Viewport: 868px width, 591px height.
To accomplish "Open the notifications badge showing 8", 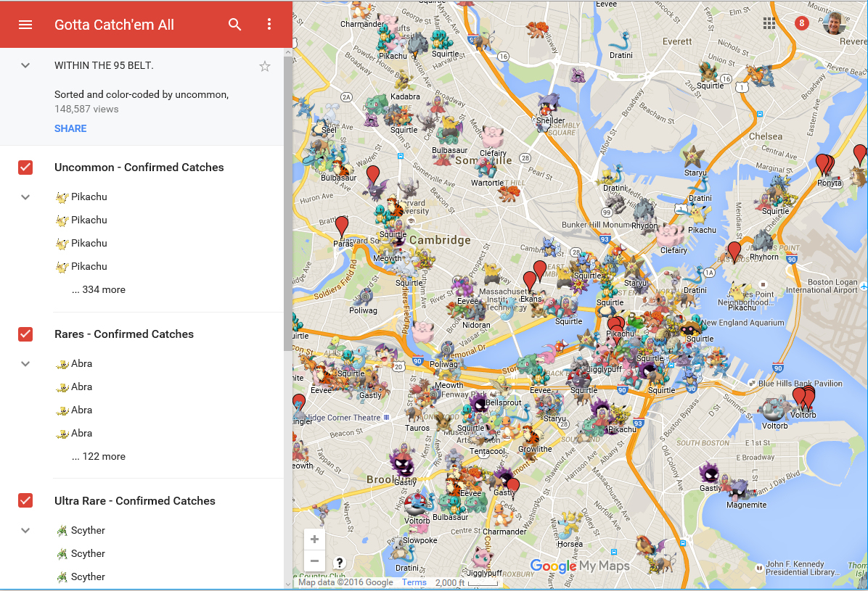I will (801, 23).
